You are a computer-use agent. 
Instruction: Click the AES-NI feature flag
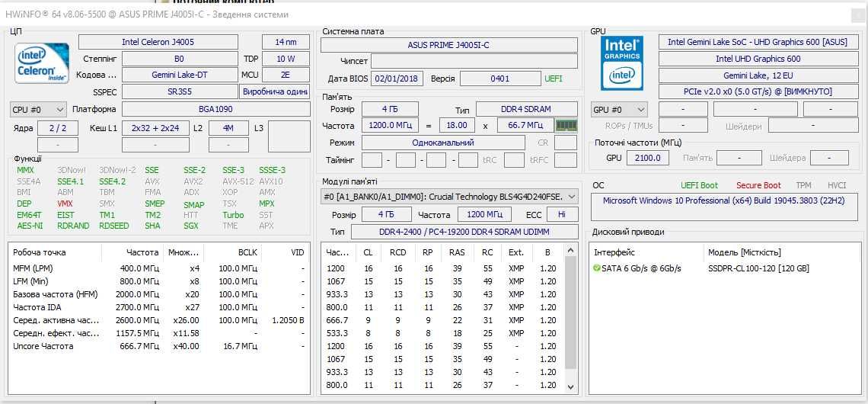pos(30,226)
